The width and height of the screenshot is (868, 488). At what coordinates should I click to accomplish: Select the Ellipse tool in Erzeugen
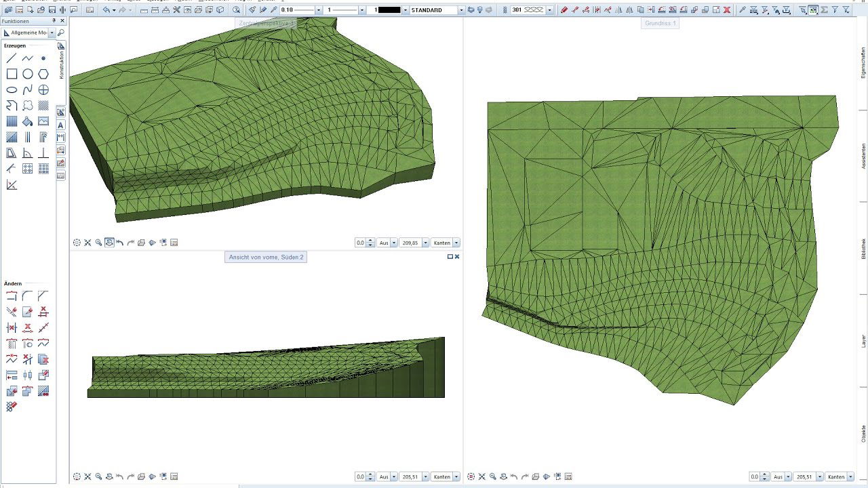12,89
